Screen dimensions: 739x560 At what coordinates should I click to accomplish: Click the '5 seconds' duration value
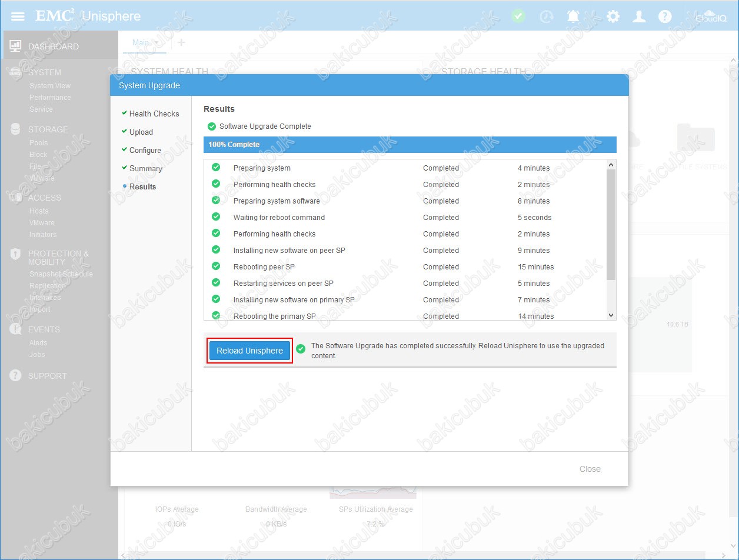click(534, 218)
